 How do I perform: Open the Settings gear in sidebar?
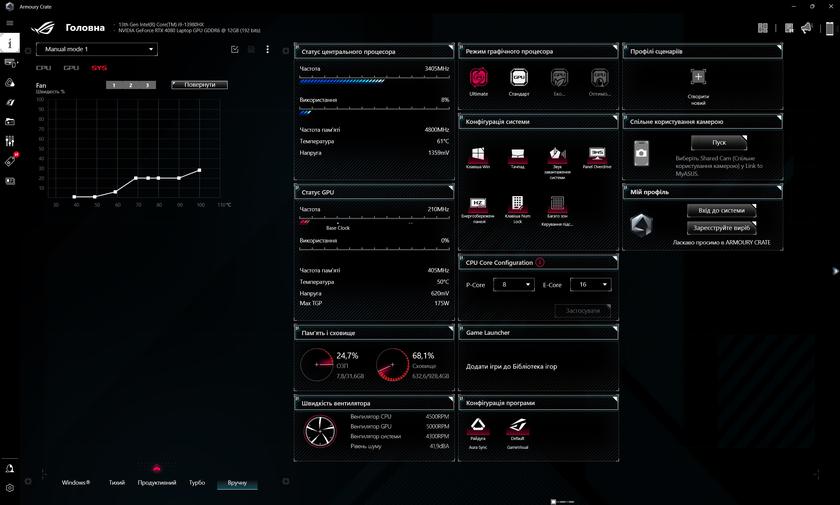pos(9,488)
